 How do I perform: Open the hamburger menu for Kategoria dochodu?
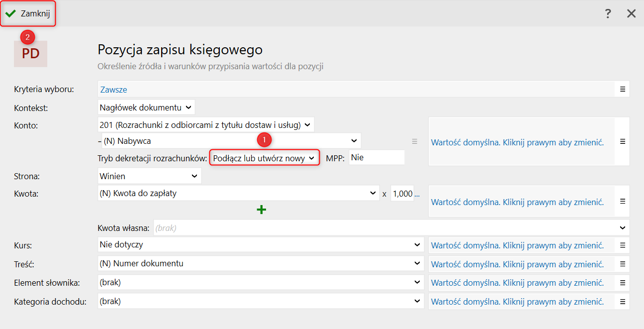(622, 302)
